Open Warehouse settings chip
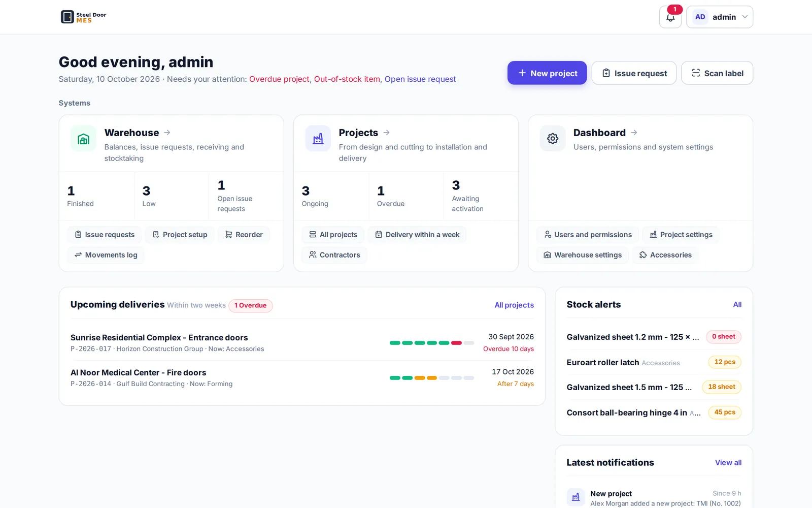 (583, 255)
